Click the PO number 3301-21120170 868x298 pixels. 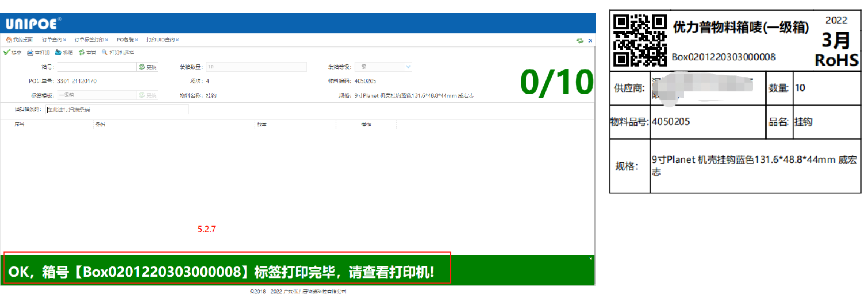(77, 81)
